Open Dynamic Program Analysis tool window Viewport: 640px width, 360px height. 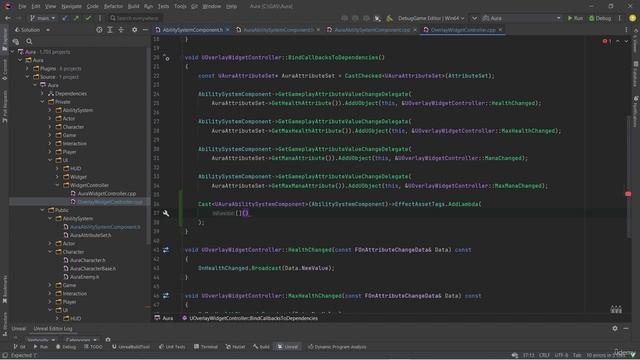[337, 347]
